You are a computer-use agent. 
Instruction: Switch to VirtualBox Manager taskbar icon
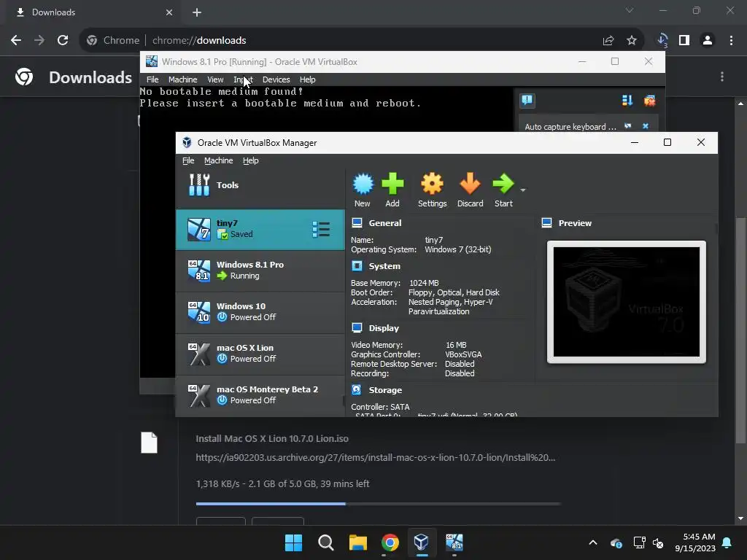pos(422,542)
